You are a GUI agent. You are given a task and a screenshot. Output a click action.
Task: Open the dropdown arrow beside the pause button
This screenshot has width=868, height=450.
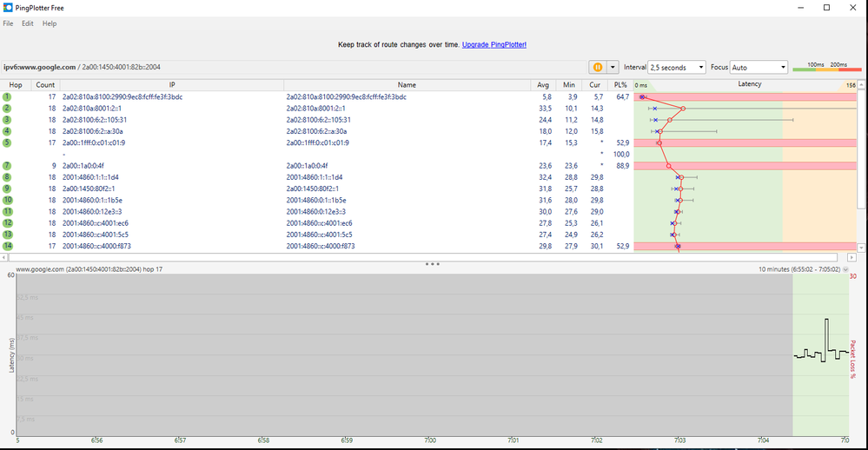613,67
